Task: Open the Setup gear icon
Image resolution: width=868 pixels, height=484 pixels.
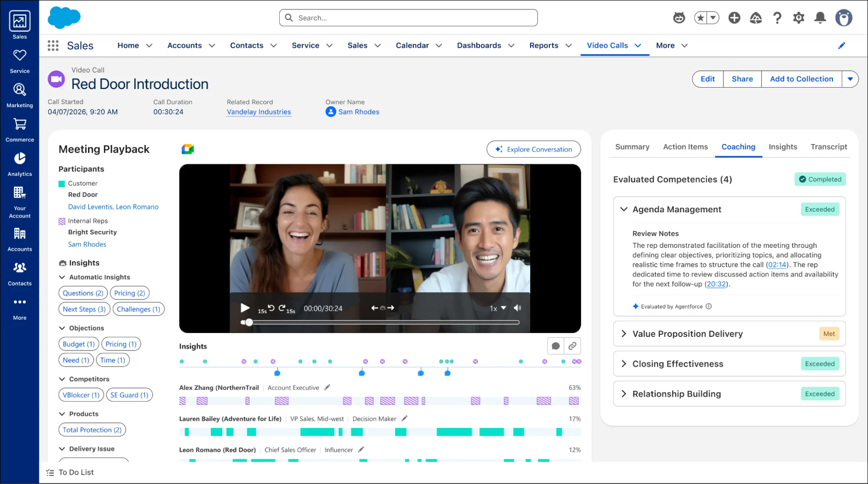Action: tap(799, 18)
